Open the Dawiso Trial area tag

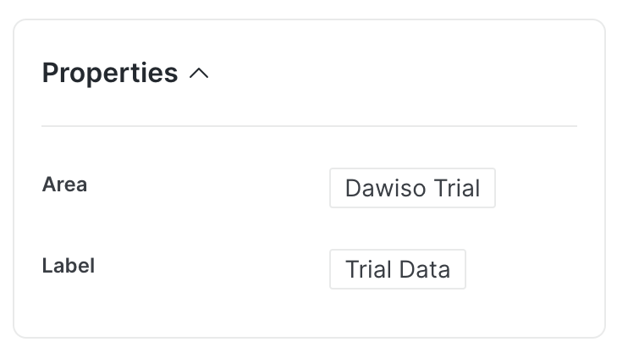click(x=412, y=188)
